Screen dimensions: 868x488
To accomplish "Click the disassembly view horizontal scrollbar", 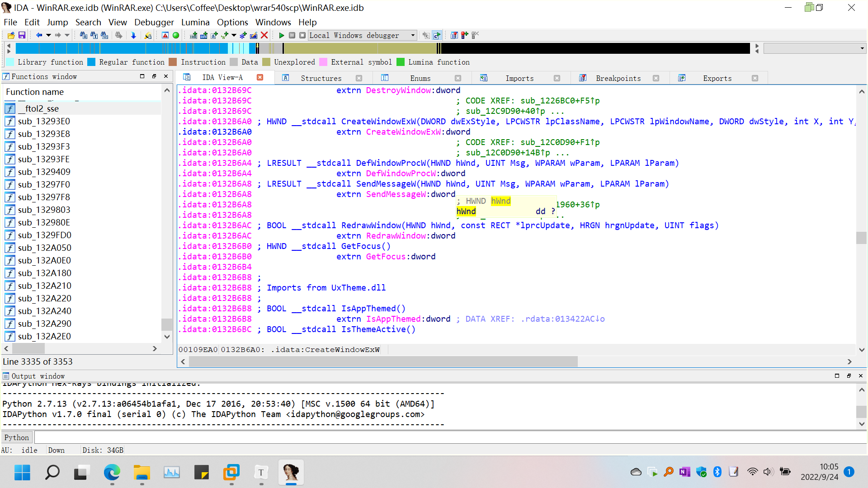I will 383,361.
